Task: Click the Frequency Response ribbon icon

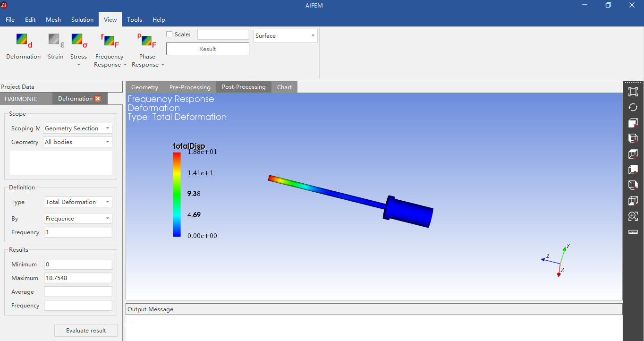Action: [x=109, y=41]
